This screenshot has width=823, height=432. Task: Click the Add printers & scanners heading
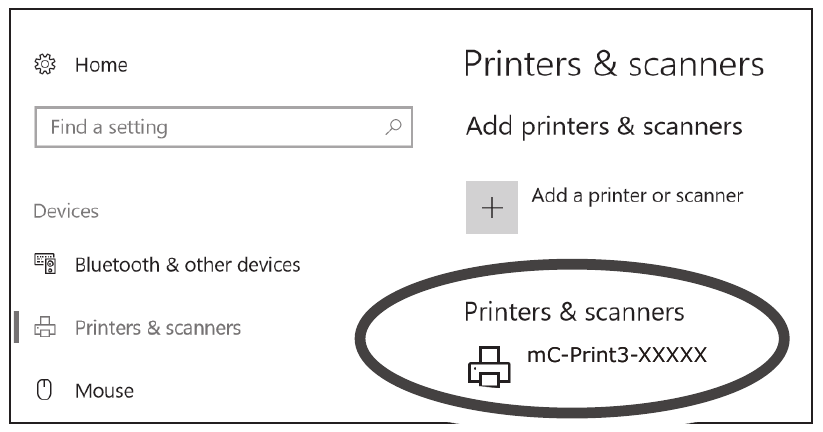[604, 127]
